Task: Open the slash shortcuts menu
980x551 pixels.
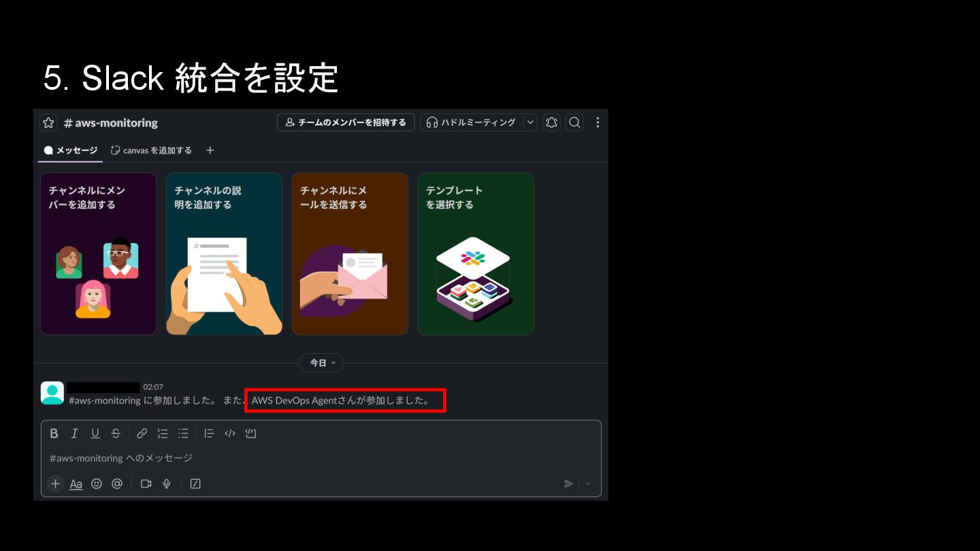Action: click(x=195, y=484)
